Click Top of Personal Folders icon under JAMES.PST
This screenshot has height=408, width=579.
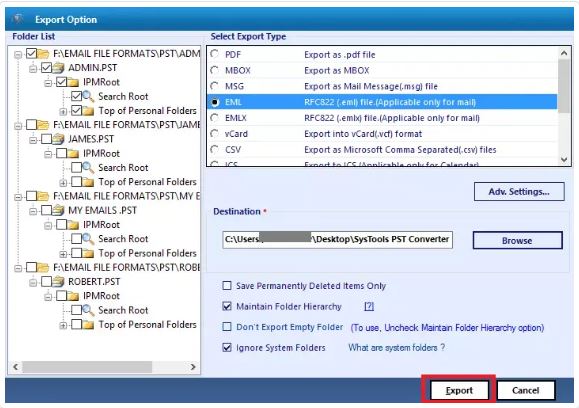pyautogui.click(x=88, y=182)
